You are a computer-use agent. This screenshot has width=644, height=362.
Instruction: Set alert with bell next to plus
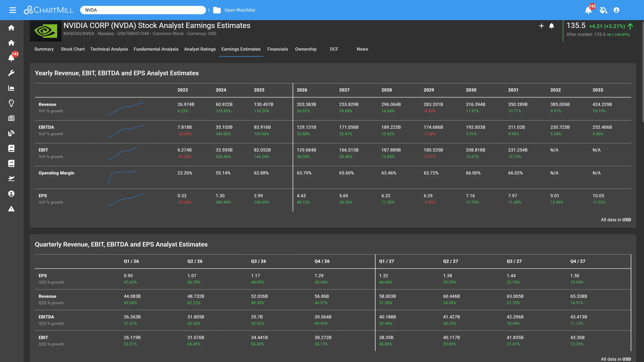pos(551,26)
